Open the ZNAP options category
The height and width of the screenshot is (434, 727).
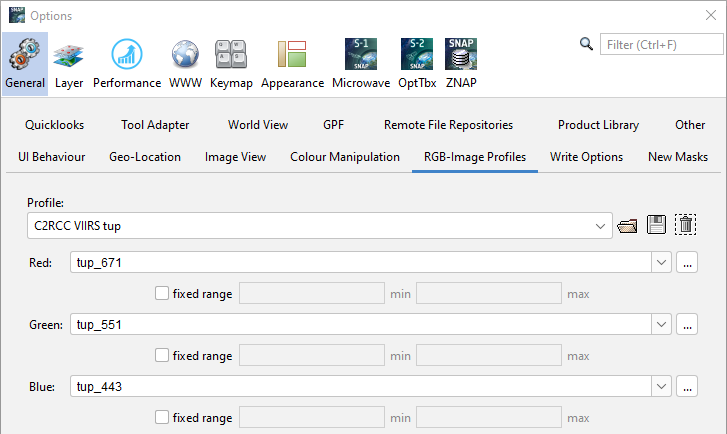coord(461,64)
